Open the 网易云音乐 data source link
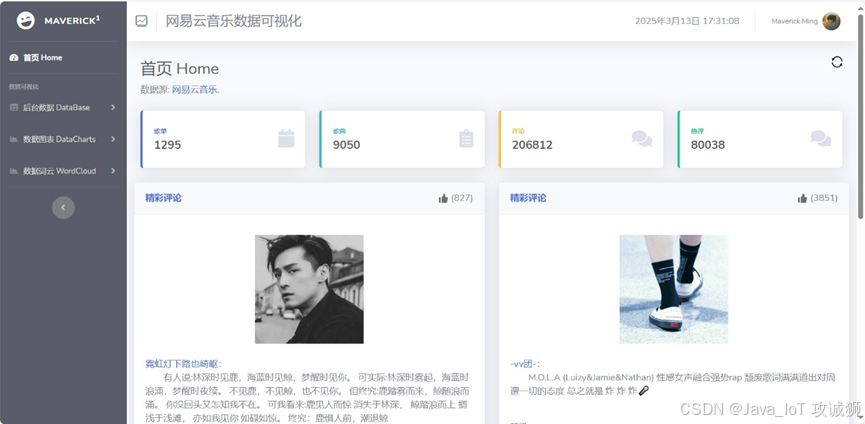Screen dimensions: 865x424 click(196, 90)
